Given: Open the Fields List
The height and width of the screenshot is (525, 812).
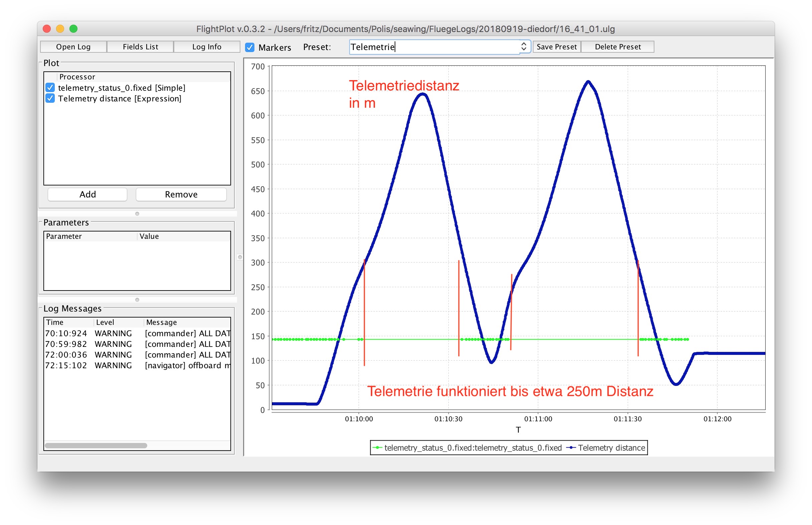Looking at the screenshot, I should [x=140, y=47].
